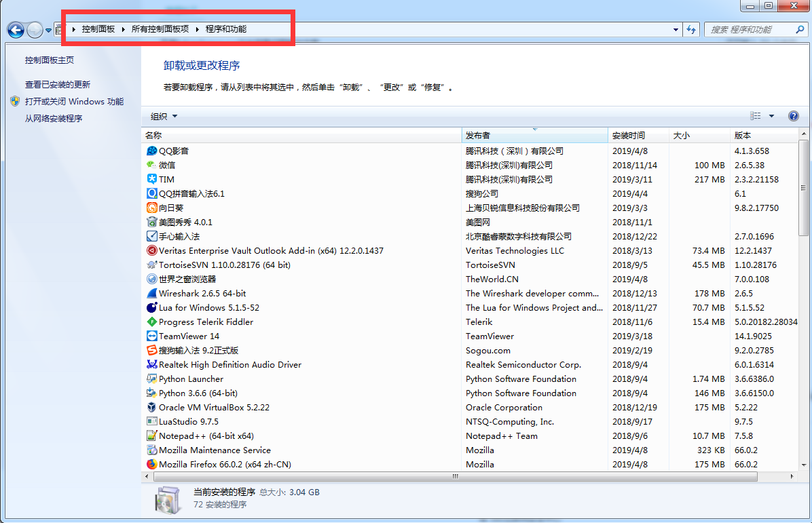Viewport: 812px width, 523px height.
Task: Click the 美图秀秀 4.0.1 icon
Action: pyautogui.click(x=151, y=222)
